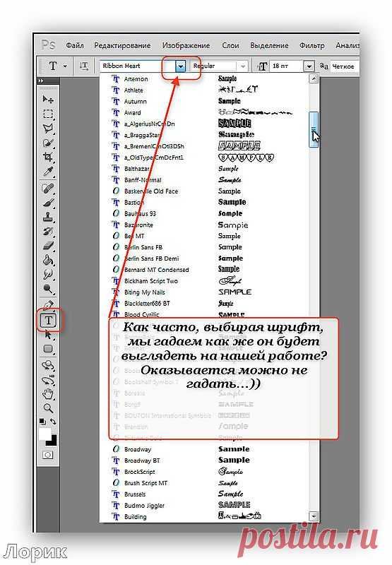The width and height of the screenshot is (392, 565).
Task: Open the font family dropdown arrow
Action: [181, 66]
